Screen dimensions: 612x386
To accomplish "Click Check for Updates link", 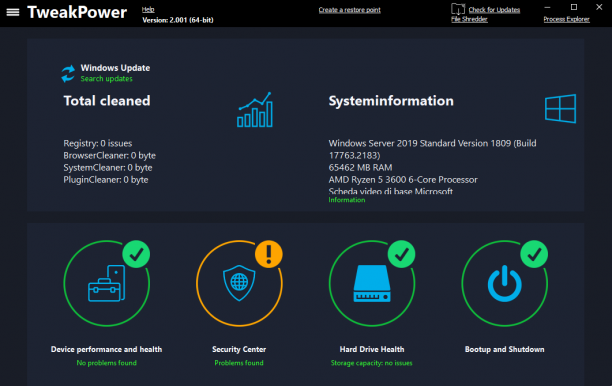I will pyautogui.click(x=494, y=10).
